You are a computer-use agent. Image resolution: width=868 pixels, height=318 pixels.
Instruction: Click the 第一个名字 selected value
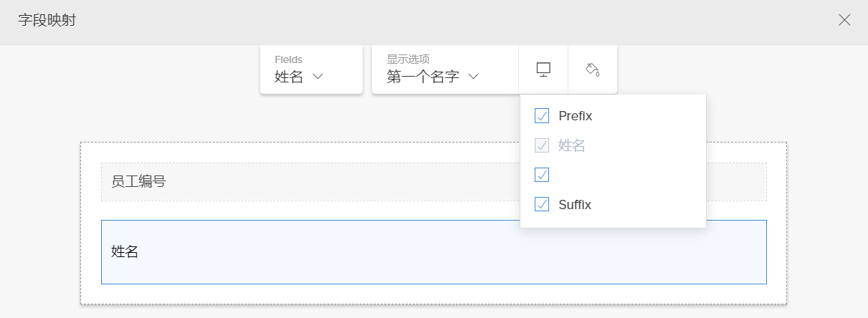423,77
